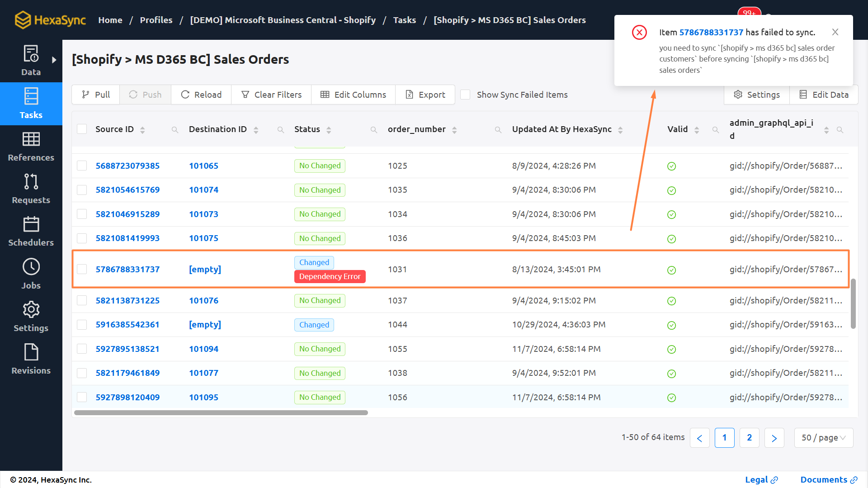
Task: Click the horizontal table scrollbar
Action: (221, 412)
